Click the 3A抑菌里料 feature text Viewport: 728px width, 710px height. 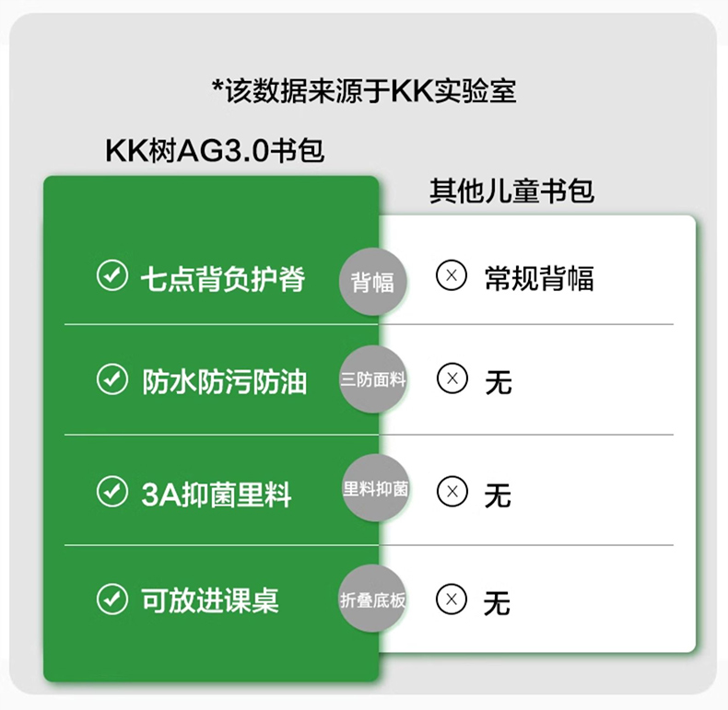pos(217,495)
